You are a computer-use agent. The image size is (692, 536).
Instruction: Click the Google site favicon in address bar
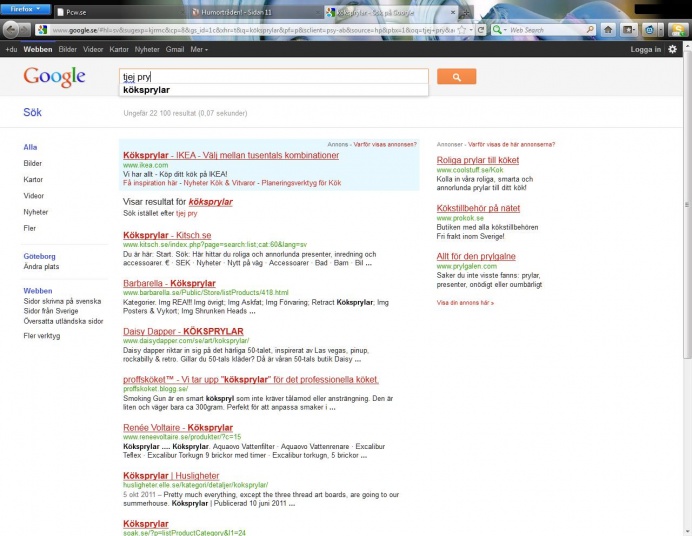click(x=42, y=30)
